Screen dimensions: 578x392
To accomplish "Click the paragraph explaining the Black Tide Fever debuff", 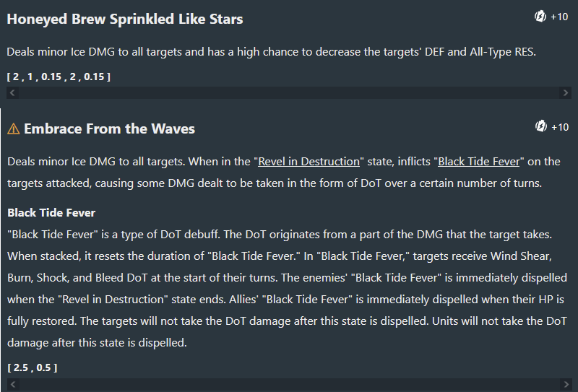I will [x=287, y=289].
